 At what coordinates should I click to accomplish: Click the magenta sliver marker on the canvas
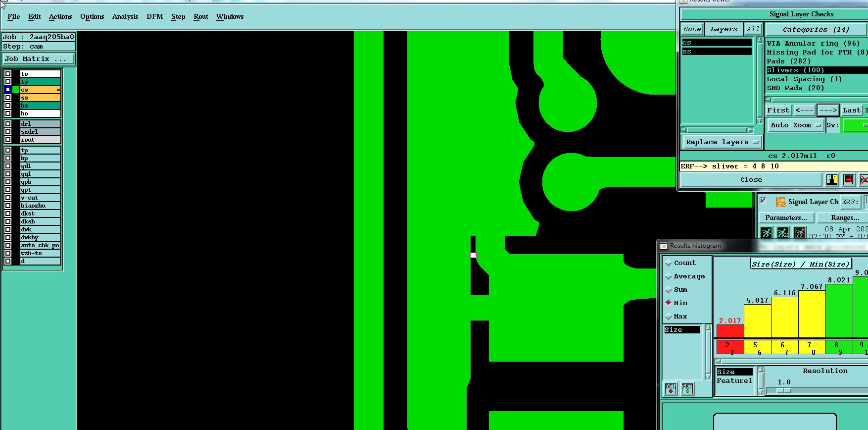click(473, 255)
